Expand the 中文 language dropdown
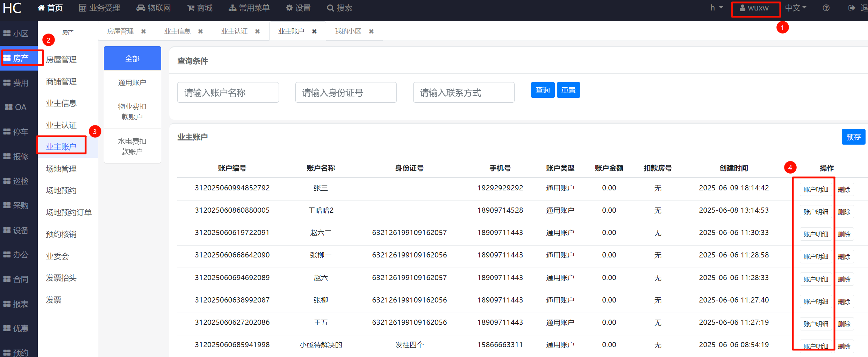The image size is (868, 357). click(796, 8)
